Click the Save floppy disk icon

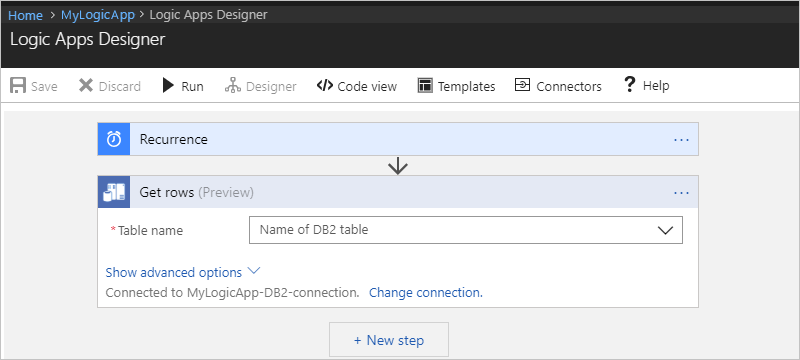click(x=18, y=86)
